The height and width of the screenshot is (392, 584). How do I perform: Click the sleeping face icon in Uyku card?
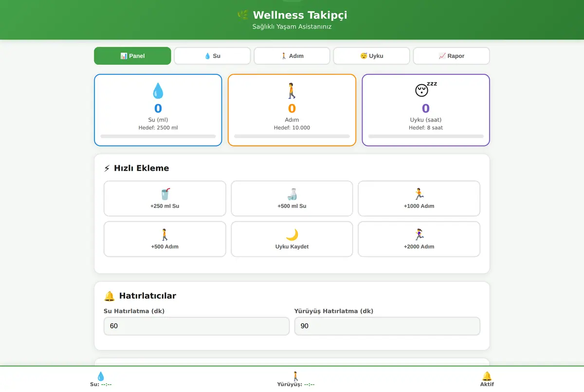pos(425,90)
